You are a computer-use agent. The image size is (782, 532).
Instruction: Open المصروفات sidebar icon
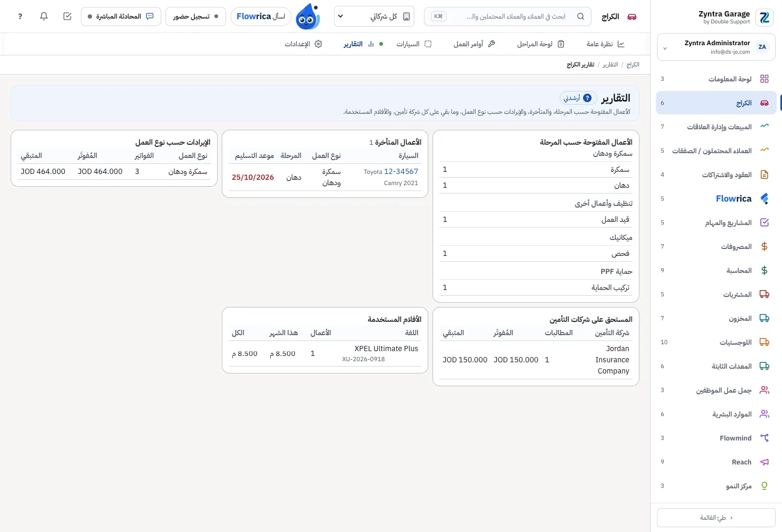pyautogui.click(x=764, y=246)
